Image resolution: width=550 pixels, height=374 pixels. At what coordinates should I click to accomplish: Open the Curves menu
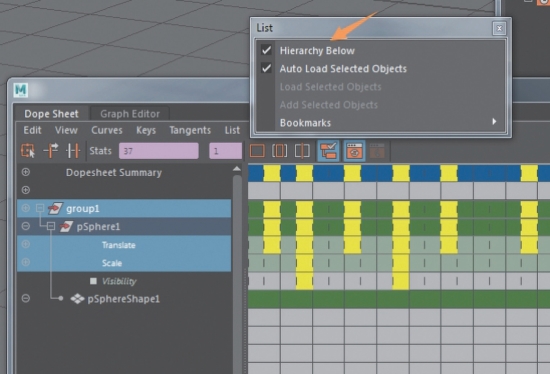tap(107, 130)
